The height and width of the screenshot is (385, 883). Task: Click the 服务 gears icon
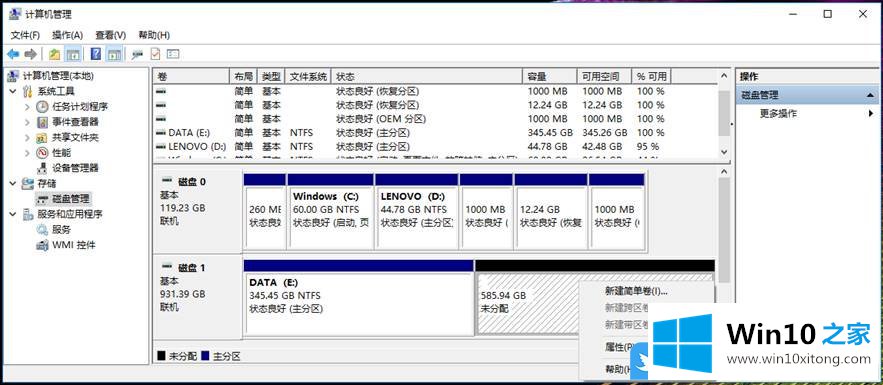click(x=42, y=229)
